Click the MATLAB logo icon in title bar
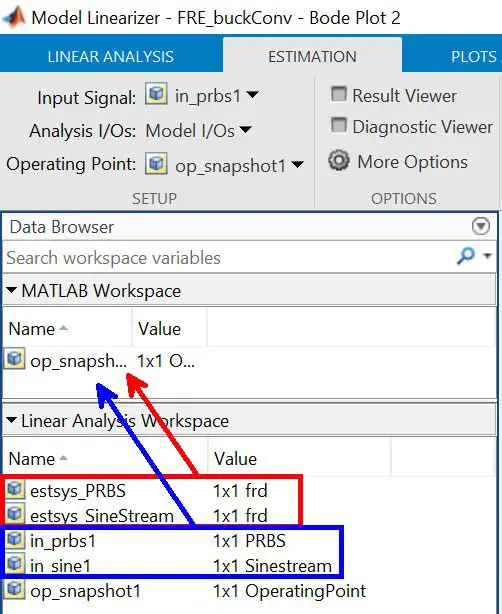The image size is (502, 614). click(x=14, y=17)
